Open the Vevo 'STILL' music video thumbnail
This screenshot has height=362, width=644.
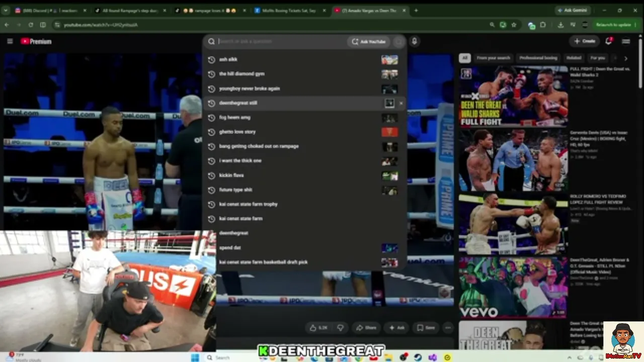[x=513, y=287]
